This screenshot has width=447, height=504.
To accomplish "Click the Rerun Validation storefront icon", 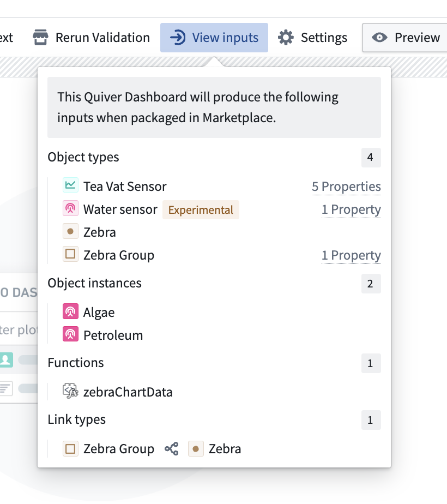I will tap(40, 37).
